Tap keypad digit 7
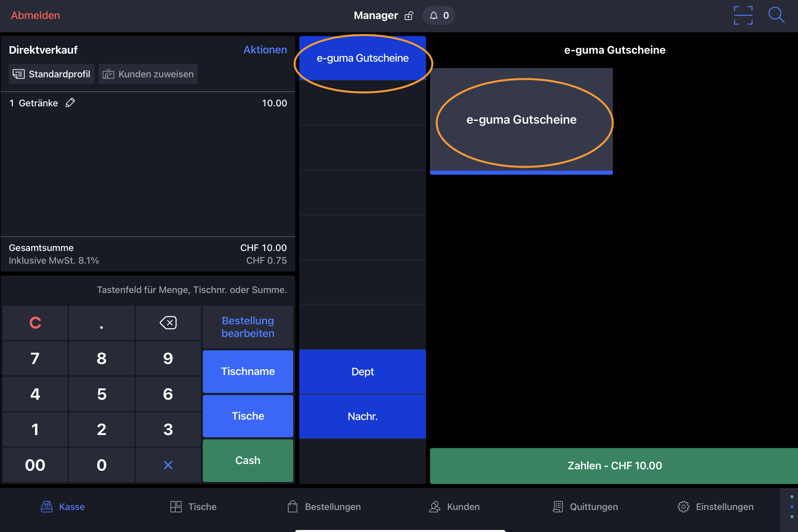 coord(35,358)
